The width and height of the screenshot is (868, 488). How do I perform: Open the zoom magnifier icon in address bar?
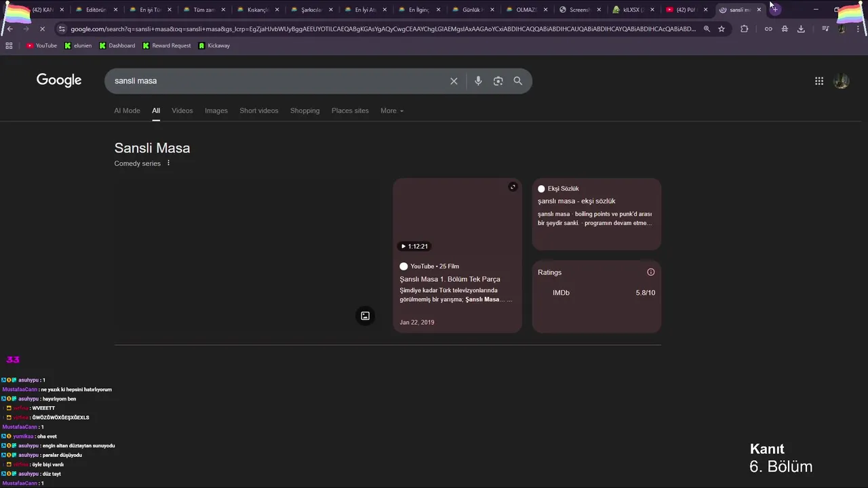[707, 29]
